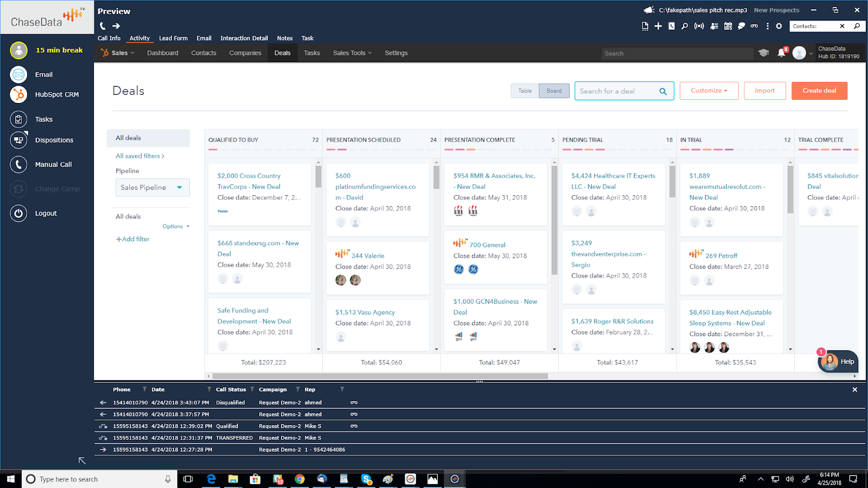Switch to Table view of deals
Image resolution: width=868 pixels, height=488 pixels.
[524, 91]
